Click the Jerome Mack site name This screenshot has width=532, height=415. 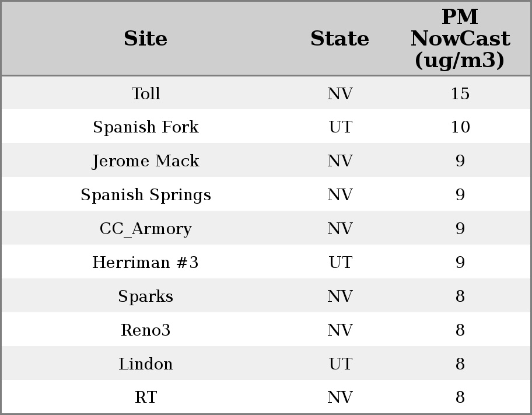click(x=146, y=161)
